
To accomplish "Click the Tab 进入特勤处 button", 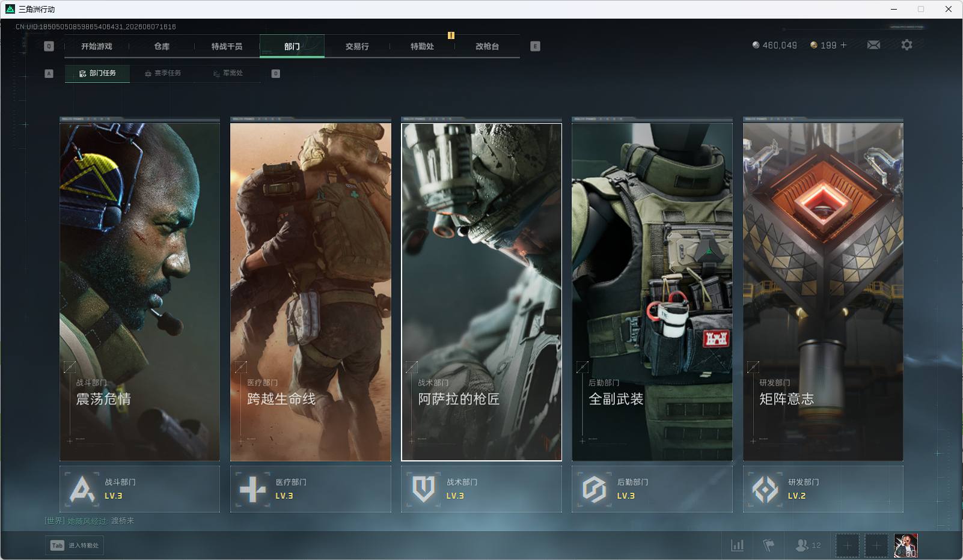I will (x=75, y=545).
